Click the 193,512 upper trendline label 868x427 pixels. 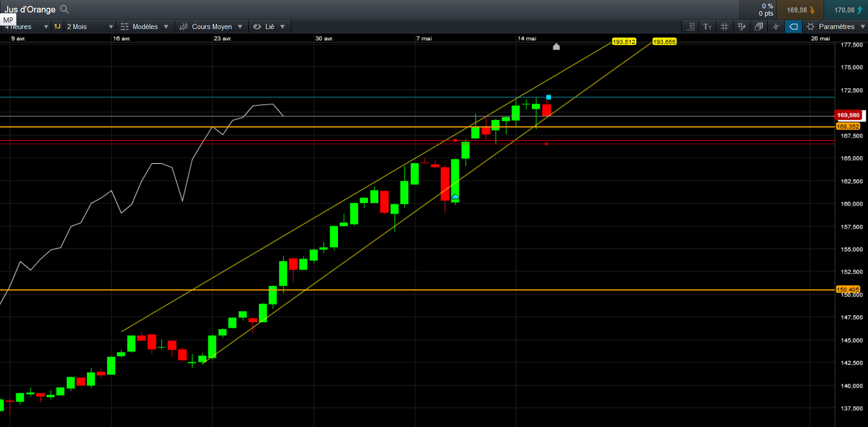[624, 42]
